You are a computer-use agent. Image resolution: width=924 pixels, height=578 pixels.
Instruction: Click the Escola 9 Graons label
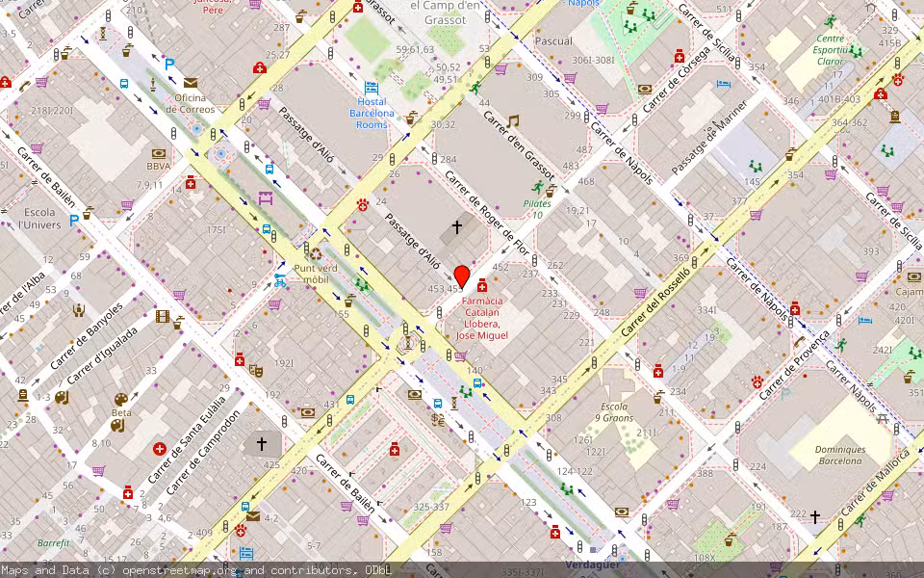click(x=614, y=412)
